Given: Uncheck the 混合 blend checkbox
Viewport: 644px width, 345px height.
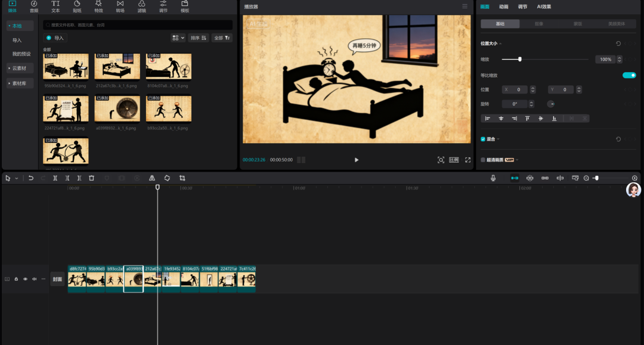Looking at the screenshot, I should [x=483, y=139].
